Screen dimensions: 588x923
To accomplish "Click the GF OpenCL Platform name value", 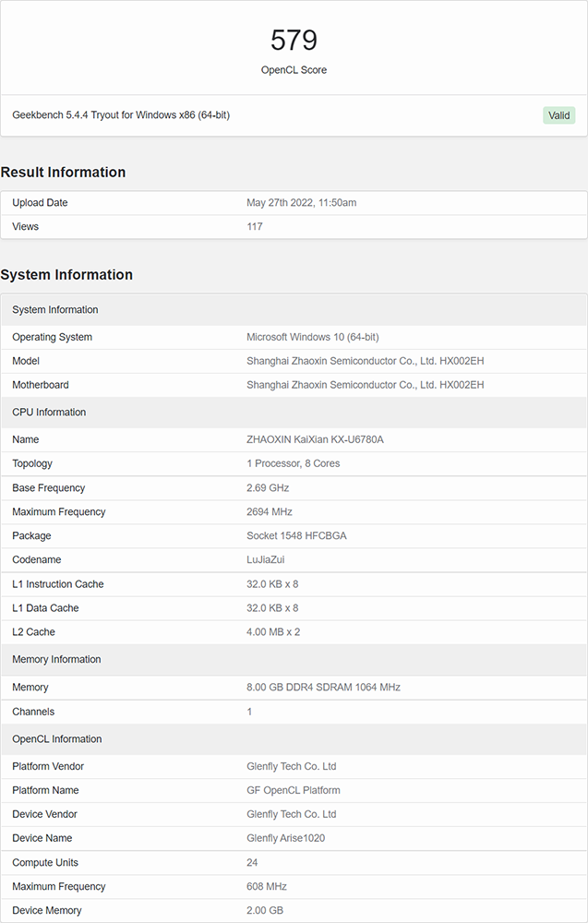I will (293, 791).
